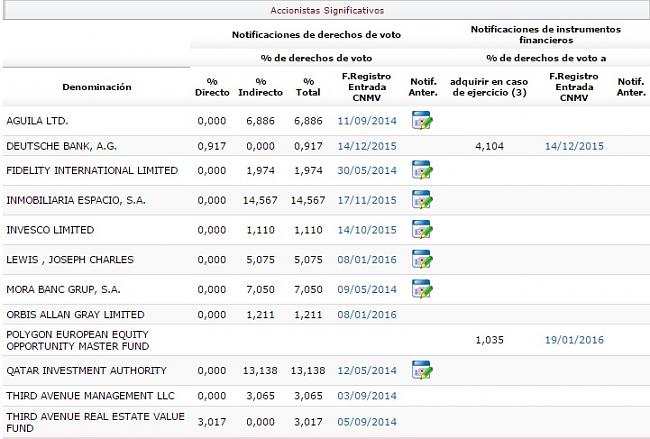
Task: Open Deutsche Bank financial instruments date 14/12/2015
Action: click(x=574, y=146)
